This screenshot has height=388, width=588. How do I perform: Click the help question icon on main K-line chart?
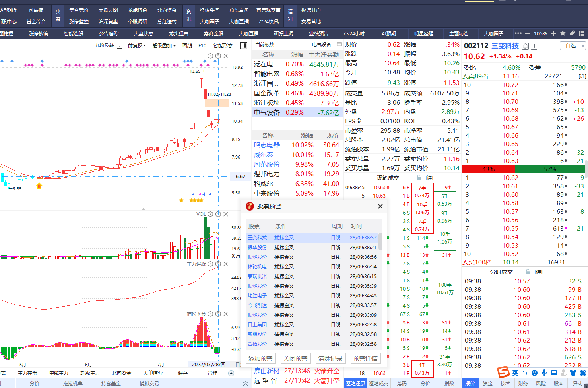pos(218,56)
